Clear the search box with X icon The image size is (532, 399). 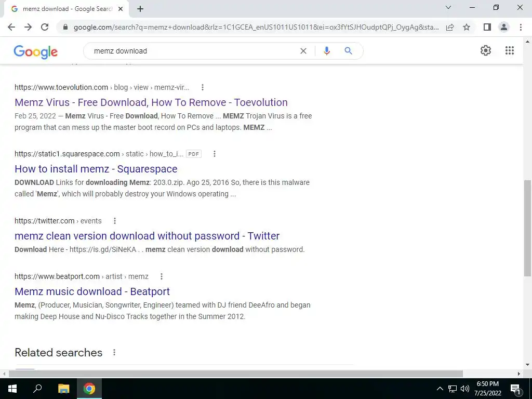click(x=303, y=51)
